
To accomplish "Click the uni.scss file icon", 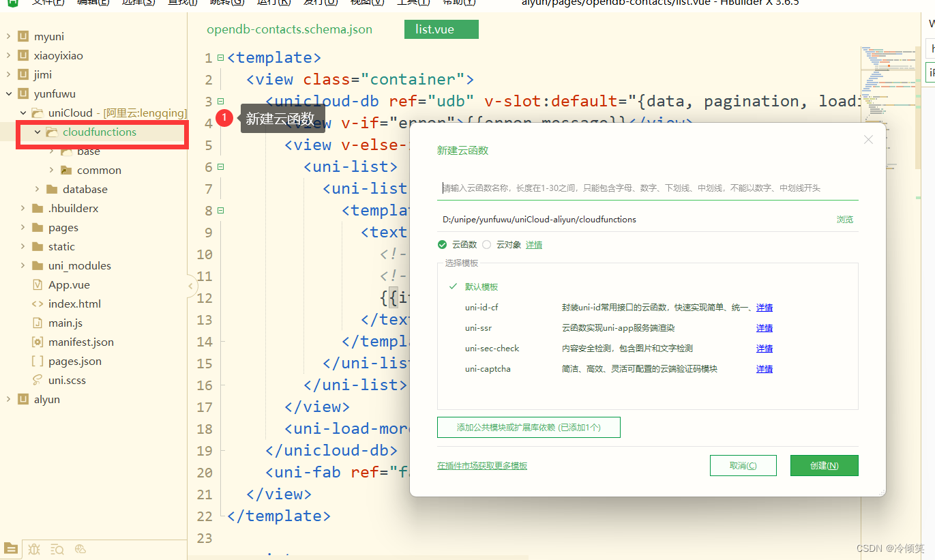I will (38, 380).
